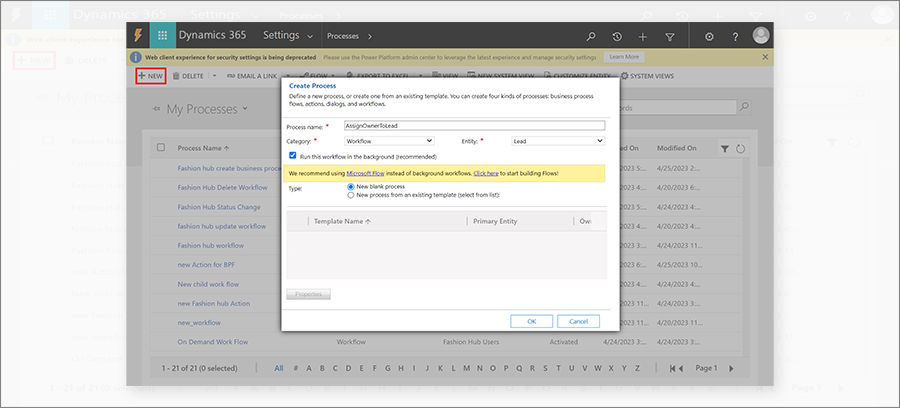
Task: Open New child work flow process
Action: (208, 284)
